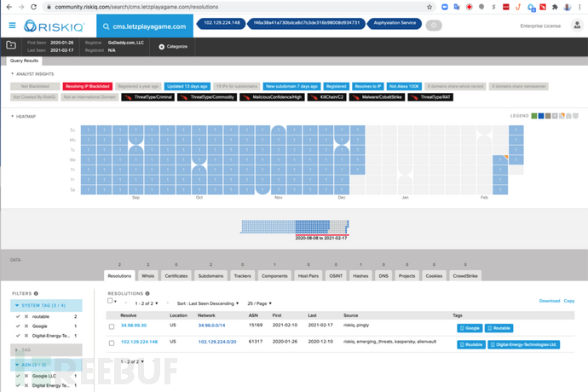
Task: Click the Digital-Energy-Technologies-Ltd. tag
Action: click(x=523, y=344)
